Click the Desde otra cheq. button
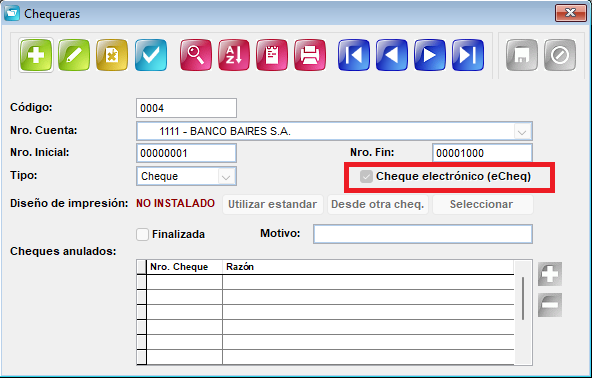The height and width of the screenshot is (378, 592). (x=378, y=204)
